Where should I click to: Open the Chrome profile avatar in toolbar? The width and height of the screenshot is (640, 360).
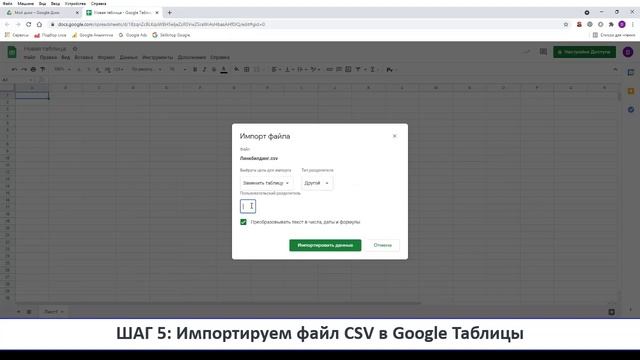click(x=622, y=24)
